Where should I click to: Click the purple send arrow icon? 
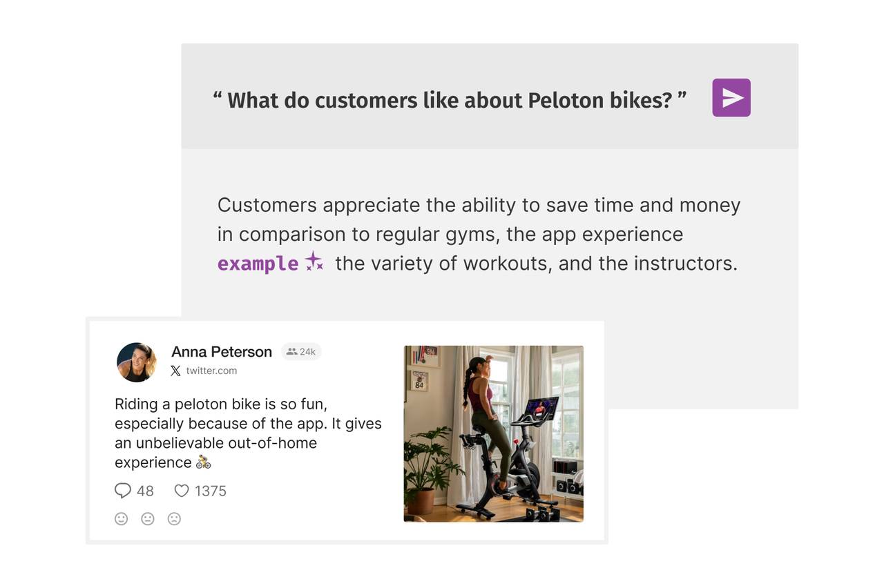(731, 97)
